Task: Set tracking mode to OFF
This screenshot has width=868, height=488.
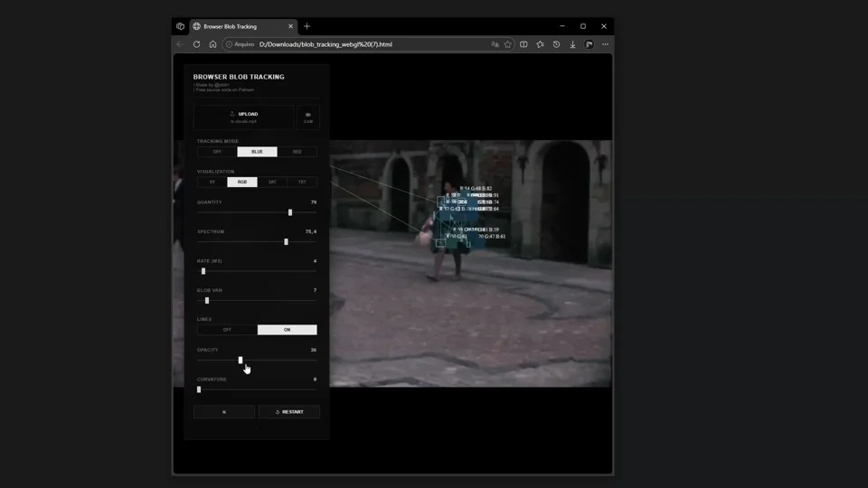Action: (x=217, y=152)
